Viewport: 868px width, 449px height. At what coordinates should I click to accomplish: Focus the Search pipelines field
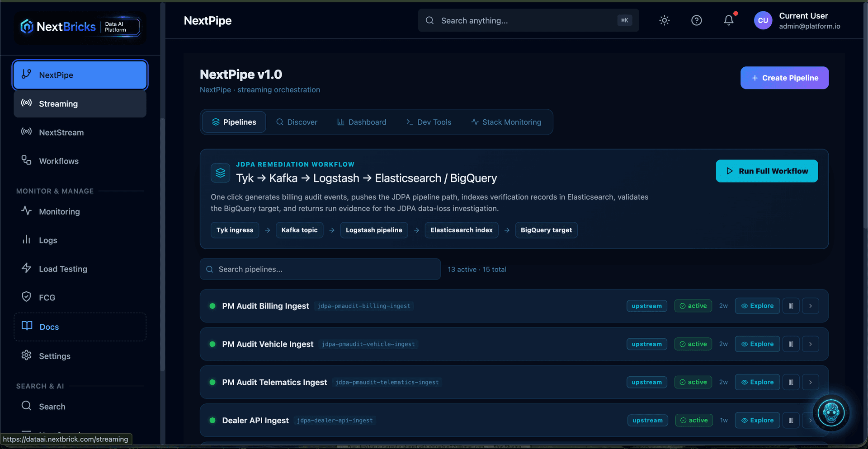[320, 269]
